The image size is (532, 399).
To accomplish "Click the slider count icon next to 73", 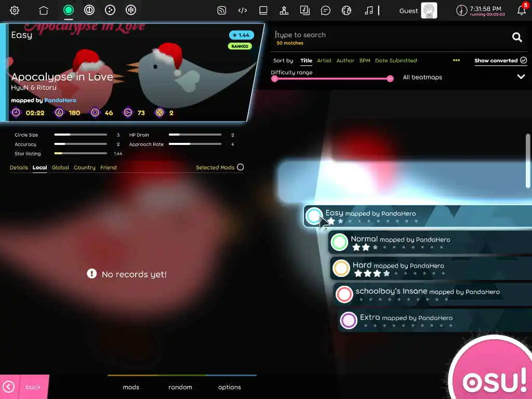I will click(128, 112).
